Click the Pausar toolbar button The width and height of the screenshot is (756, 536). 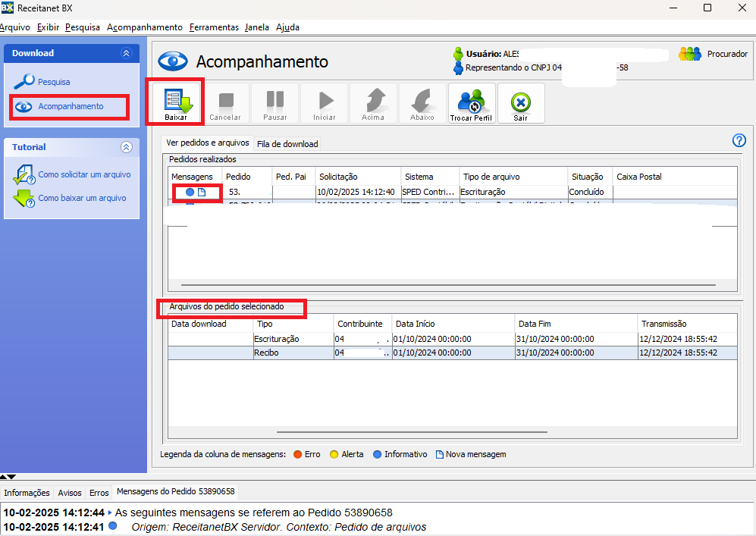pyautogui.click(x=274, y=102)
